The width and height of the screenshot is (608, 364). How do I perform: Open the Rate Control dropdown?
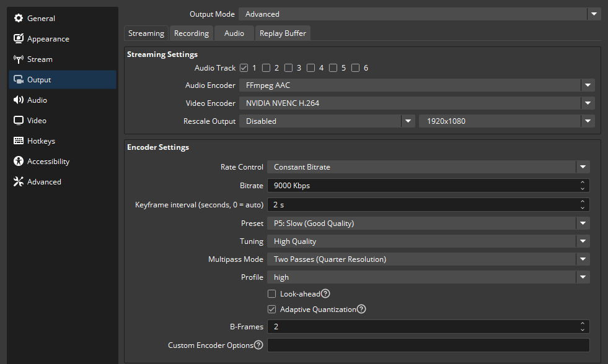click(428, 167)
